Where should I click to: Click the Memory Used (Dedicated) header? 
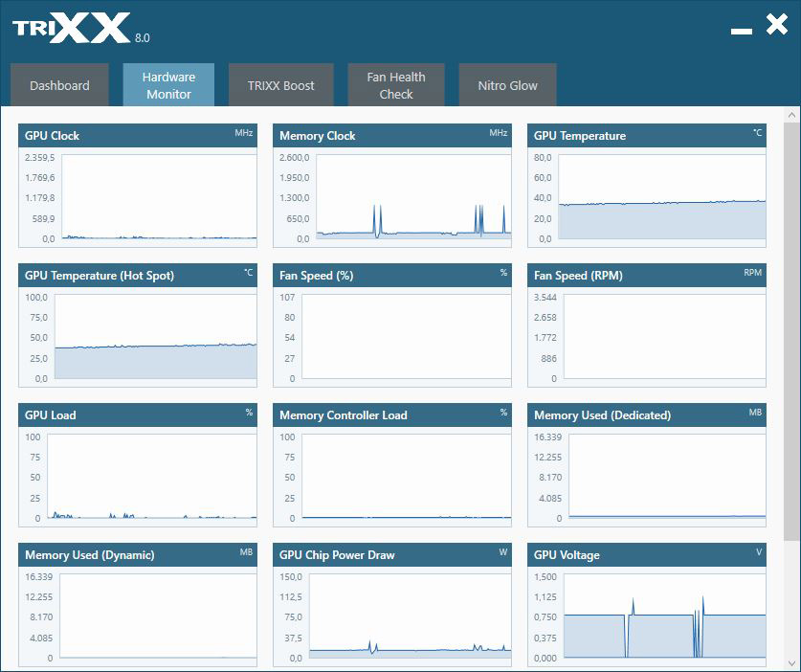pos(647,414)
